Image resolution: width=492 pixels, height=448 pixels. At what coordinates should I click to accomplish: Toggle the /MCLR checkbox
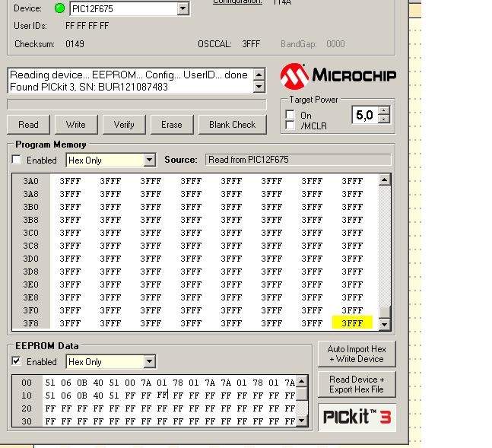[290, 126]
